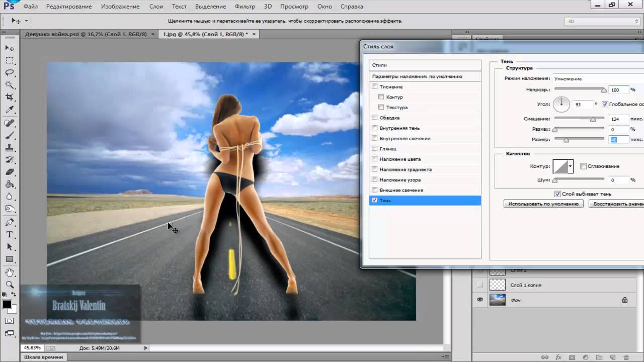Enable the Внутреннее свечение checkbox
The image size is (644, 362).
click(374, 138)
